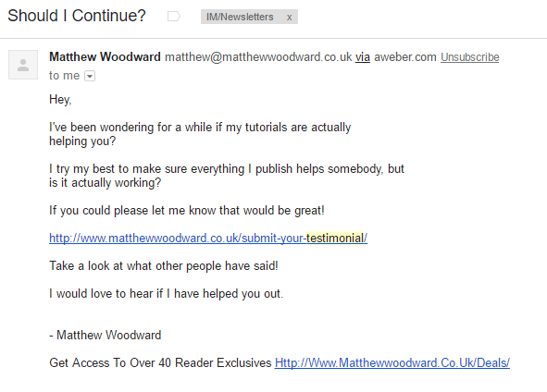This screenshot has height=392, width=547.
Task: Click the sender name Matthew Woodward in header
Action: coord(105,56)
